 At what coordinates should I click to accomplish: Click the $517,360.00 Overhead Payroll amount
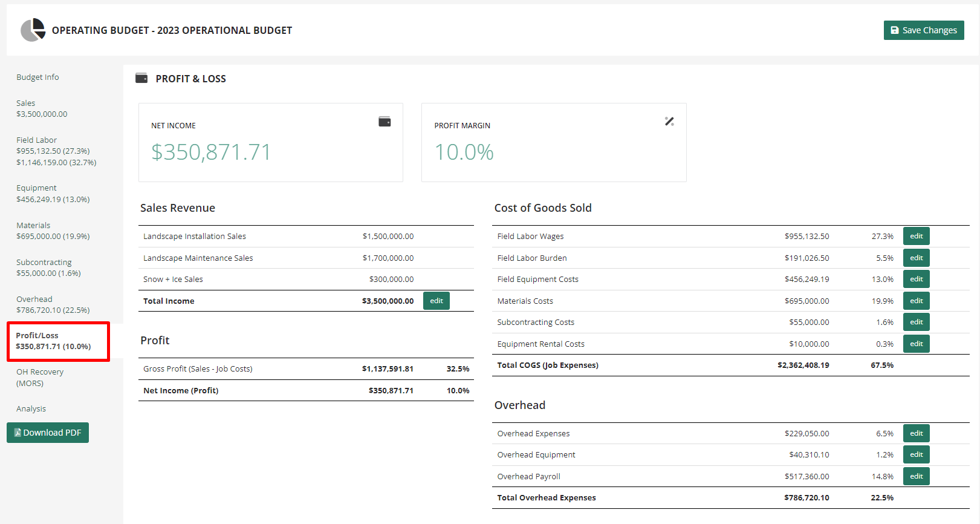tap(807, 476)
